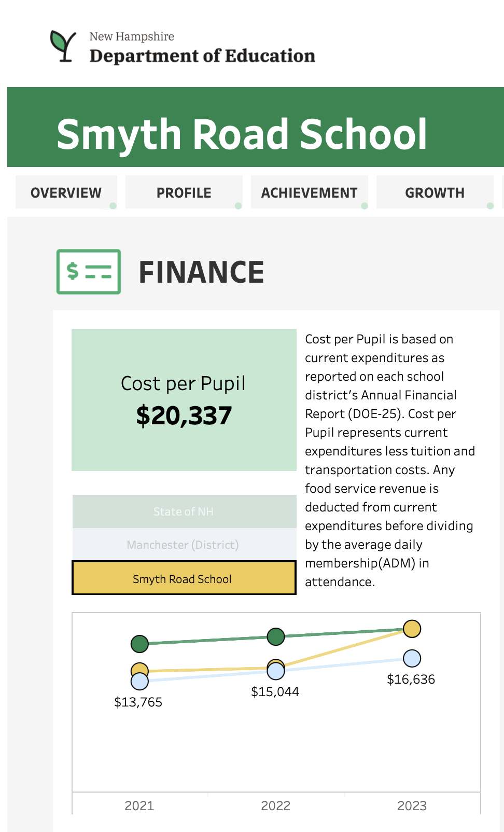Click the yellow school data point for 2021
The image size is (504, 832).
pyautogui.click(x=139, y=669)
